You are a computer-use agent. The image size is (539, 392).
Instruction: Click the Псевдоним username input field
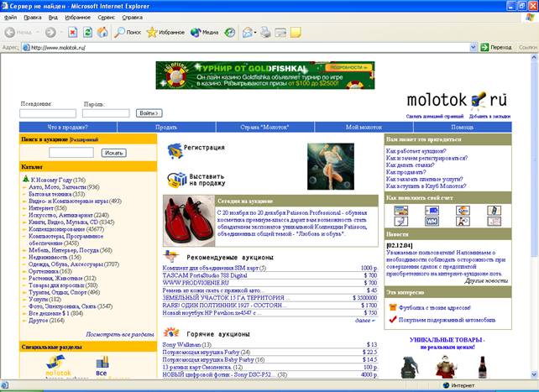click(x=48, y=113)
